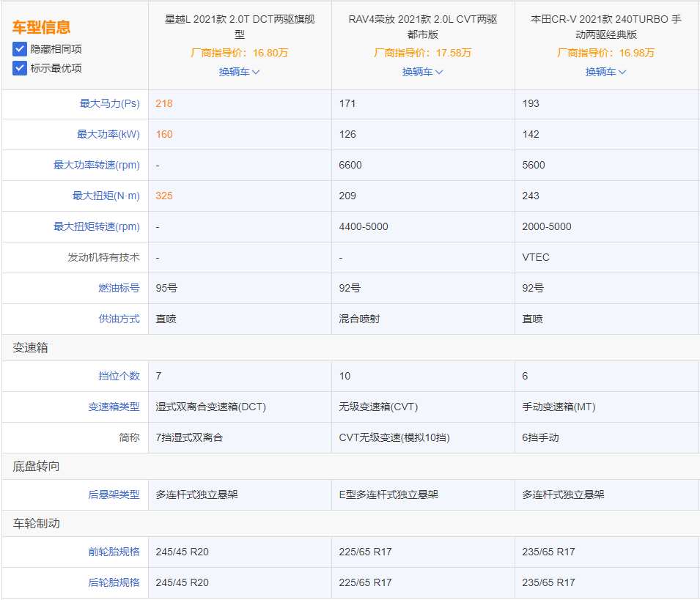The width and height of the screenshot is (700, 600).
Task: Click the 车轮制动 section header
Action: (x=36, y=524)
